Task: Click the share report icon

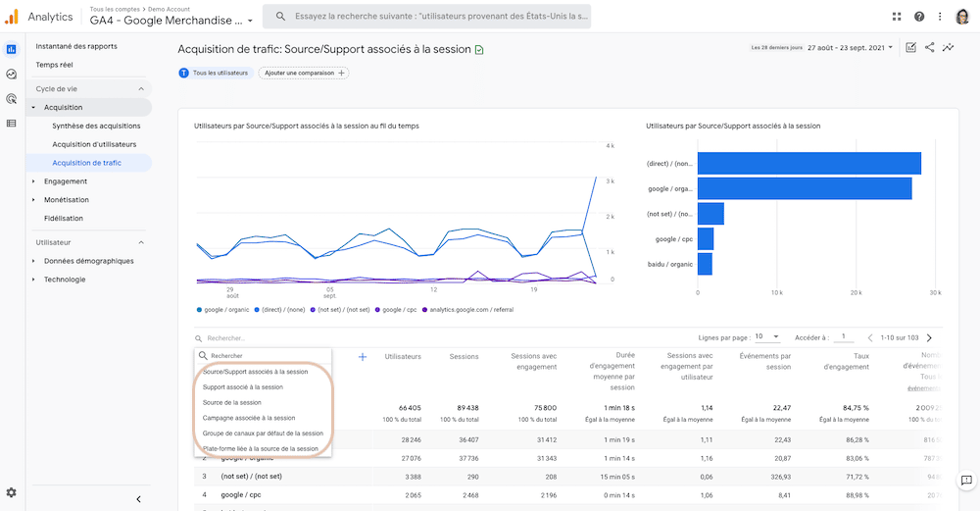Action: tap(929, 47)
